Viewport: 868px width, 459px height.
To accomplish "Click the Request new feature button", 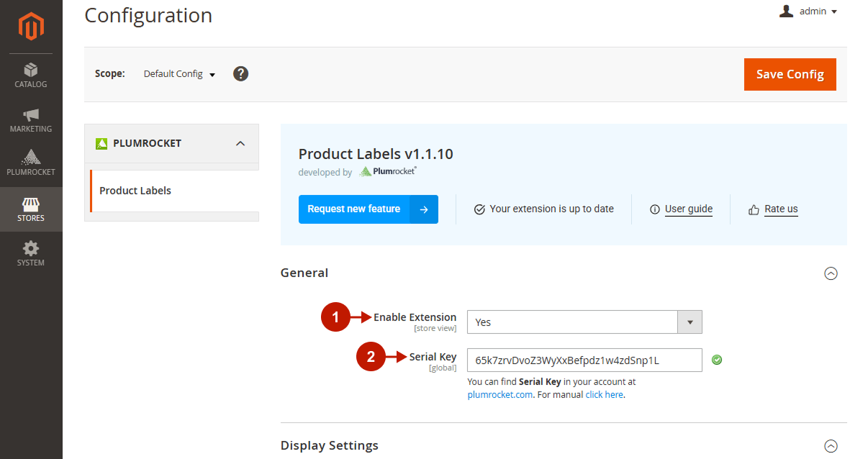I will [x=368, y=209].
